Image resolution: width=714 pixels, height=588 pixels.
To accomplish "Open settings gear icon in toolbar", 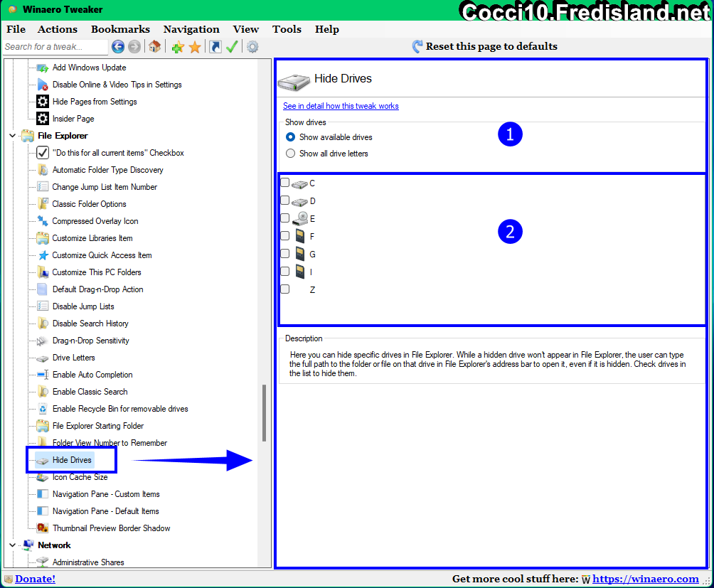I will click(252, 47).
